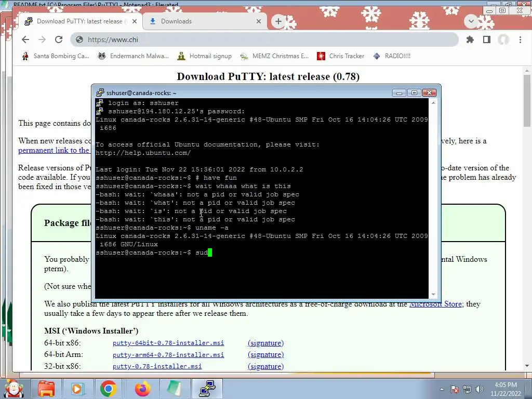Image resolution: width=532 pixels, height=399 pixels.
Task: Open the volume speaker tray icon
Action: (x=480, y=389)
